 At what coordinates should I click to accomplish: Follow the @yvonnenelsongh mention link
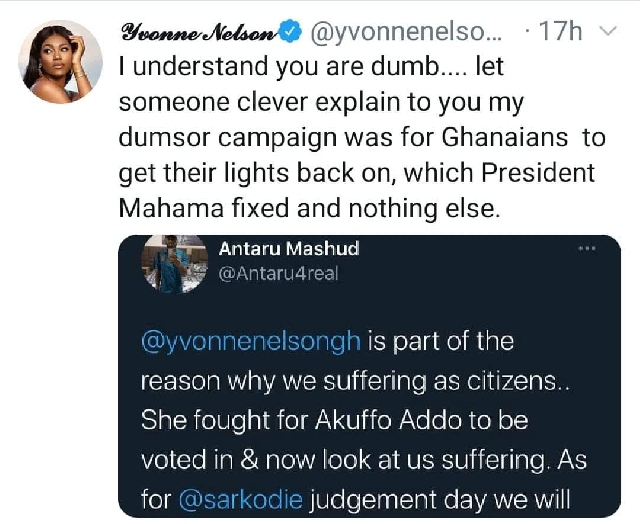tap(251, 342)
